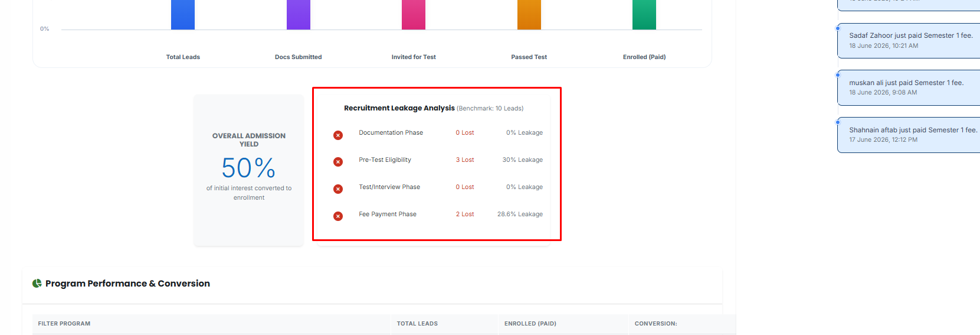Click the red X icon beside Documentation Phase
The height and width of the screenshot is (335, 980).
point(338,135)
